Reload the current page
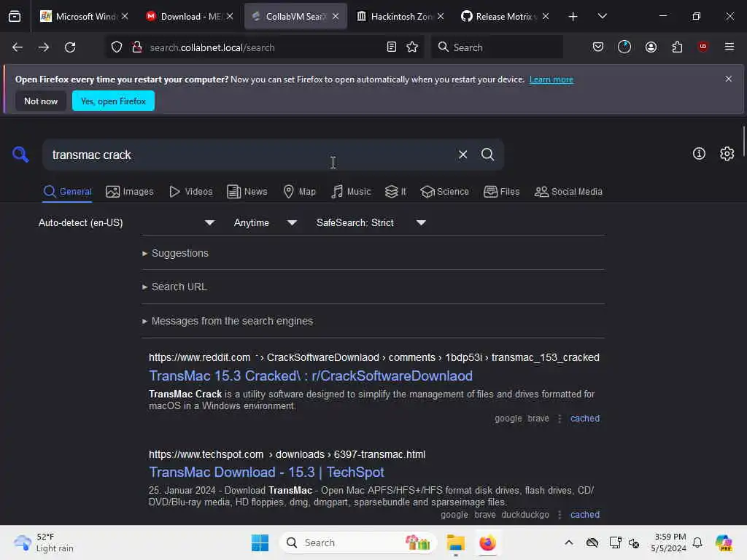This screenshot has height=560, width=747. coord(70,47)
